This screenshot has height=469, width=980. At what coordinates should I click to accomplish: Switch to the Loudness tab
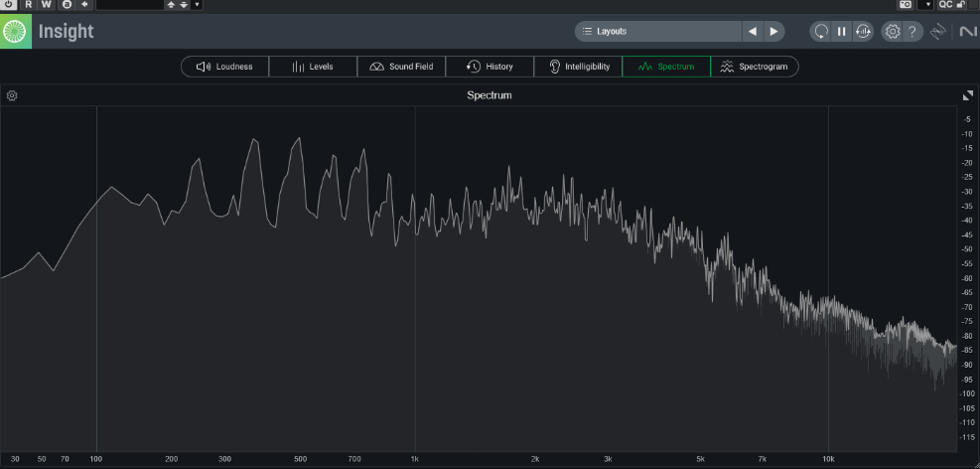[224, 67]
